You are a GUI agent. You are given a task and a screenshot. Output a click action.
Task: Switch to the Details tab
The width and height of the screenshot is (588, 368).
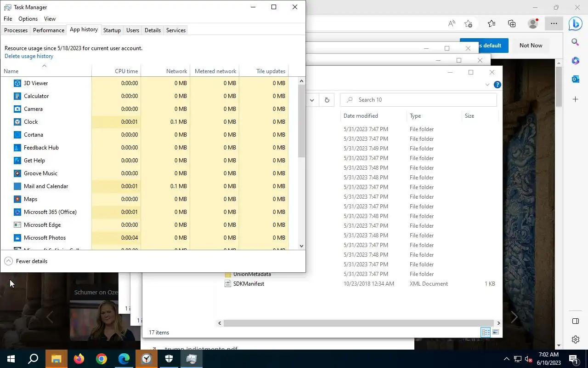[153, 30]
